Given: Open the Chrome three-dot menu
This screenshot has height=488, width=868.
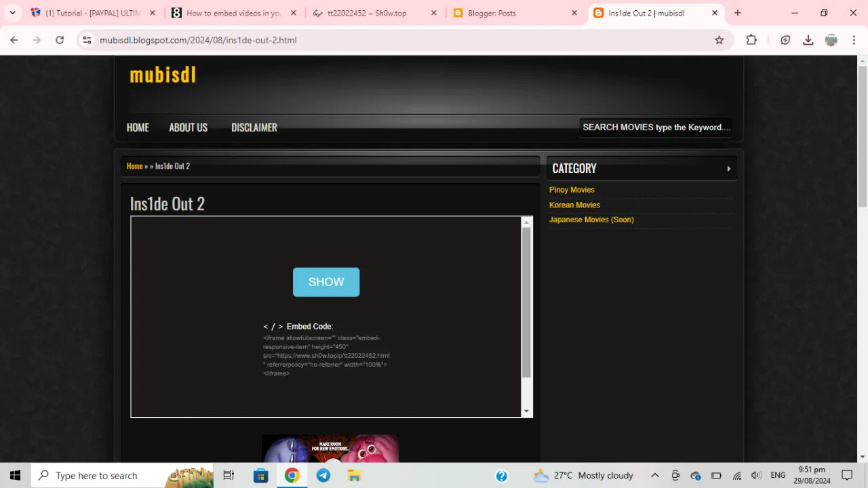Looking at the screenshot, I should coord(854,40).
